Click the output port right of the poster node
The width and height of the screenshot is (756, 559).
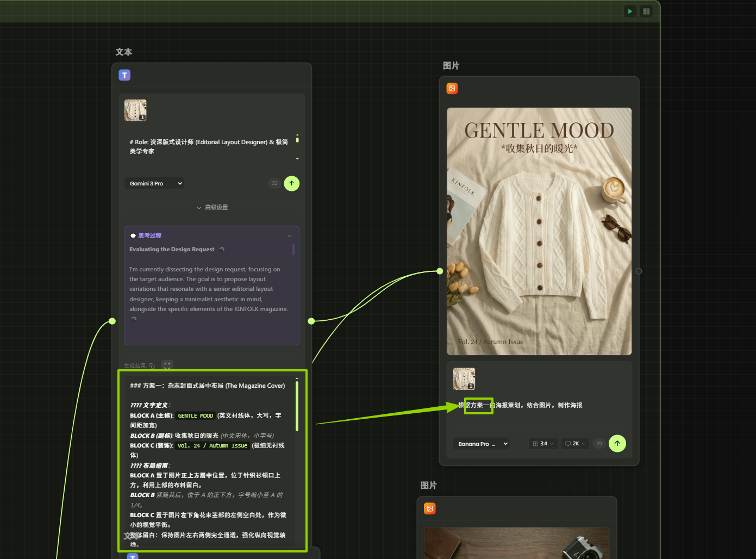click(639, 271)
